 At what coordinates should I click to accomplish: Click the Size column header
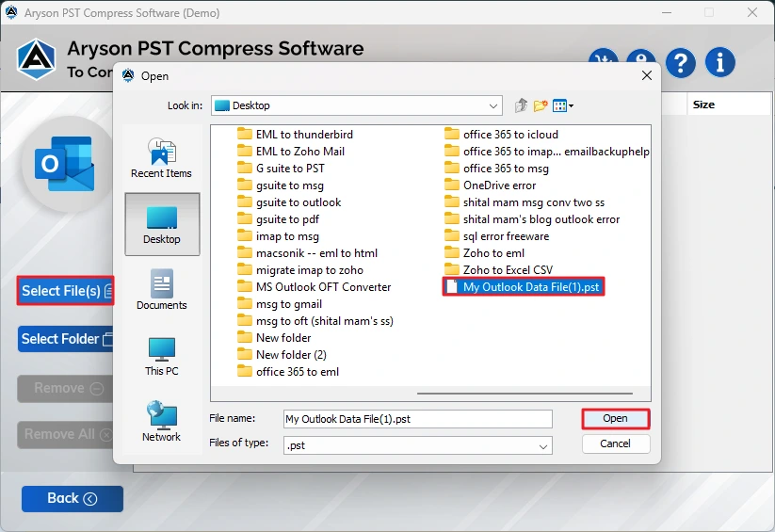pos(730,105)
